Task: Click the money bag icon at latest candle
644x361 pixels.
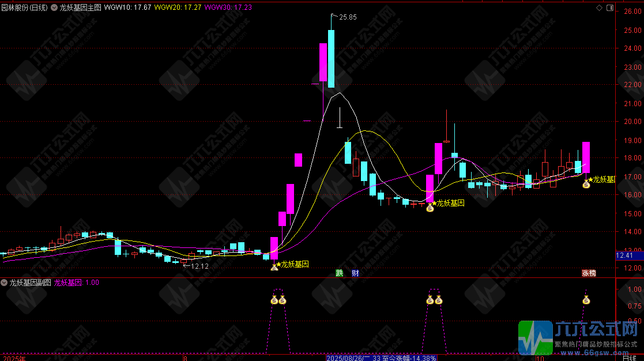Action: tap(586, 185)
